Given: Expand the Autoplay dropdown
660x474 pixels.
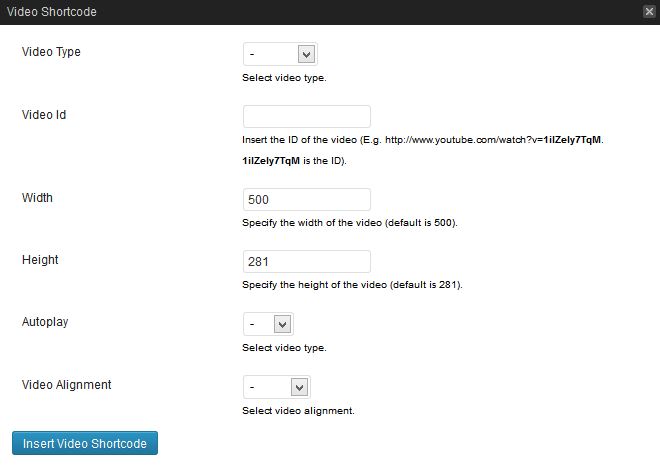Looking at the screenshot, I should pyautogui.click(x=268, y=324).
